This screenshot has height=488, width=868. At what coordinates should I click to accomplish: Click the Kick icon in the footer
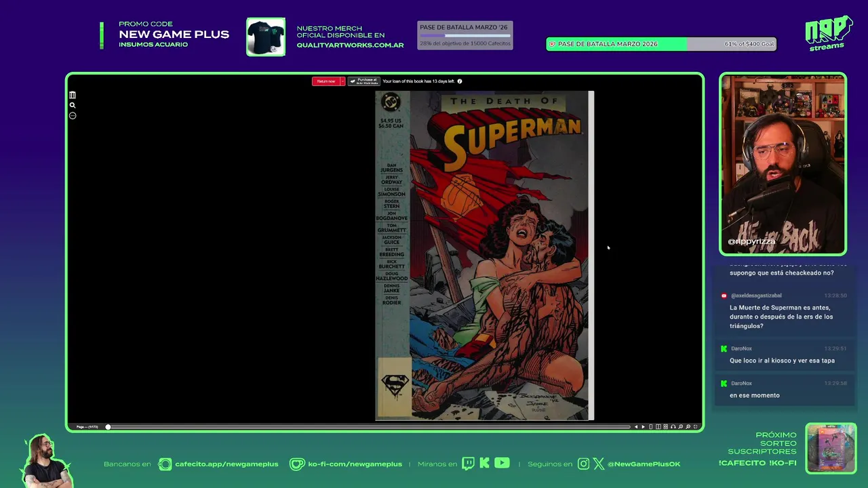(x=484, y=464)
